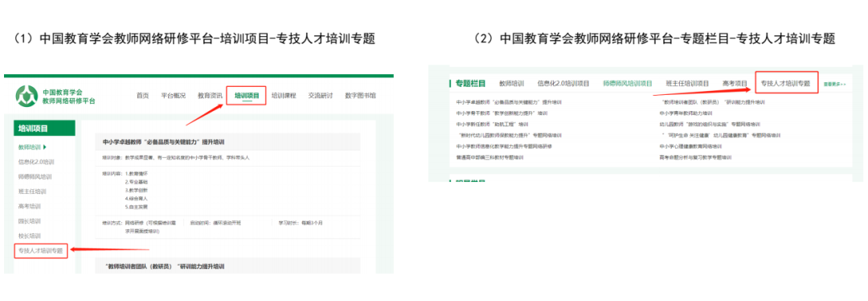
Task: Select 信息化2.0培训 in the sidebar
Action: (x=36, y=162)
